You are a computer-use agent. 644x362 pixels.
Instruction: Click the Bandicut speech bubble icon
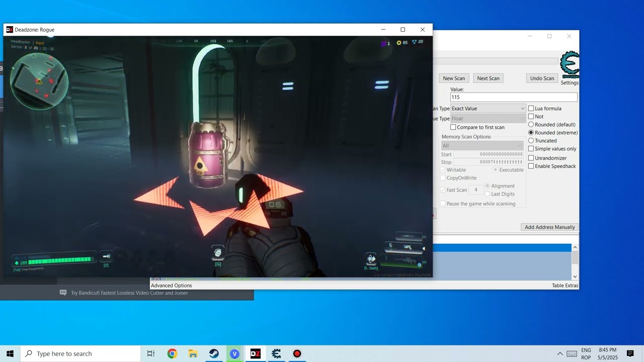click(x=63, y=293)
